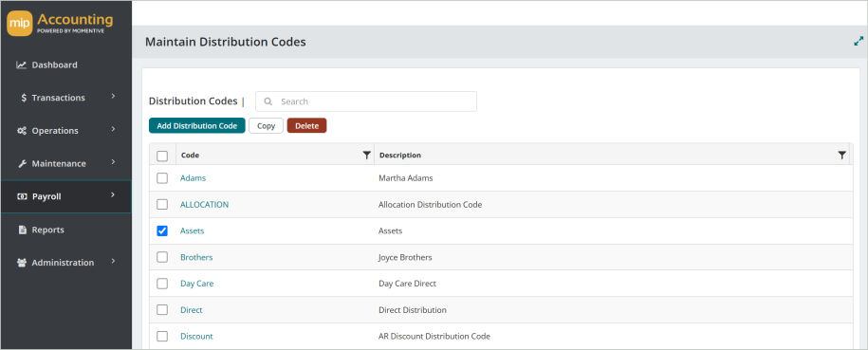Viewport: 868px width, 350px height.
Task: Focus the Distribution Codes search field
Action: 366,101
